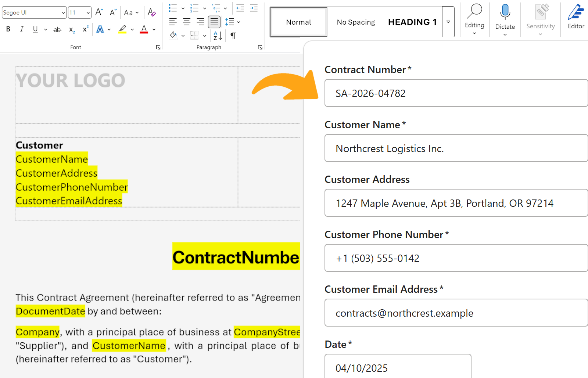Expand numbering style options
This screenshot has width=588, height=378.
tap(205, 8)
